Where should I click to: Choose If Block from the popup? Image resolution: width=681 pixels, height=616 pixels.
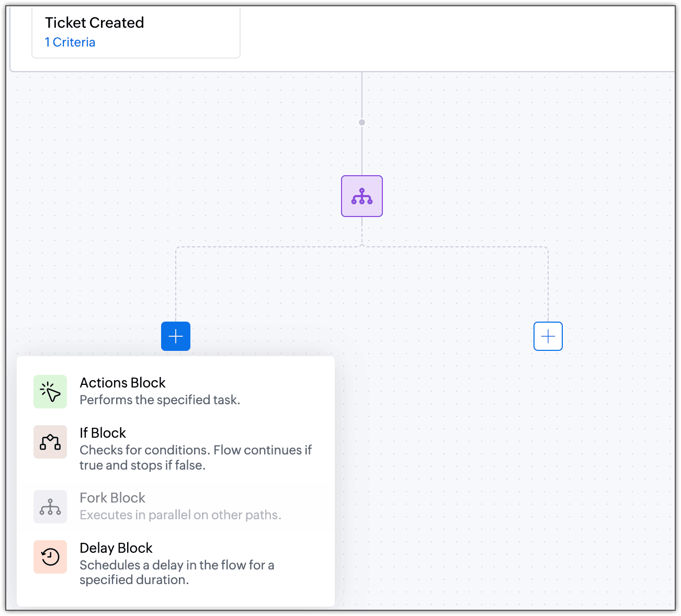coord(176,449)
